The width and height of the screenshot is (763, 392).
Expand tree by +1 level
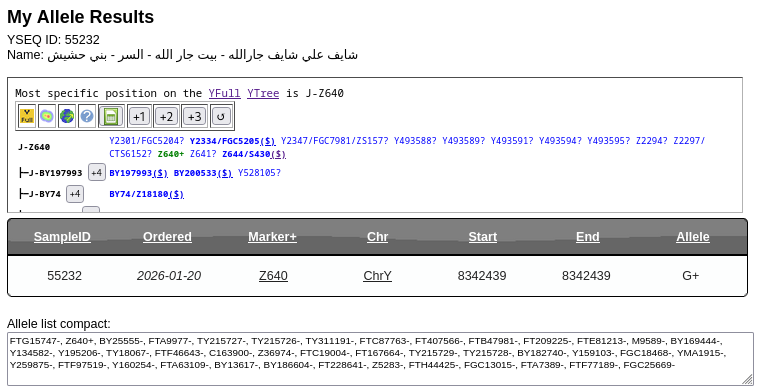tap(139, 116)
